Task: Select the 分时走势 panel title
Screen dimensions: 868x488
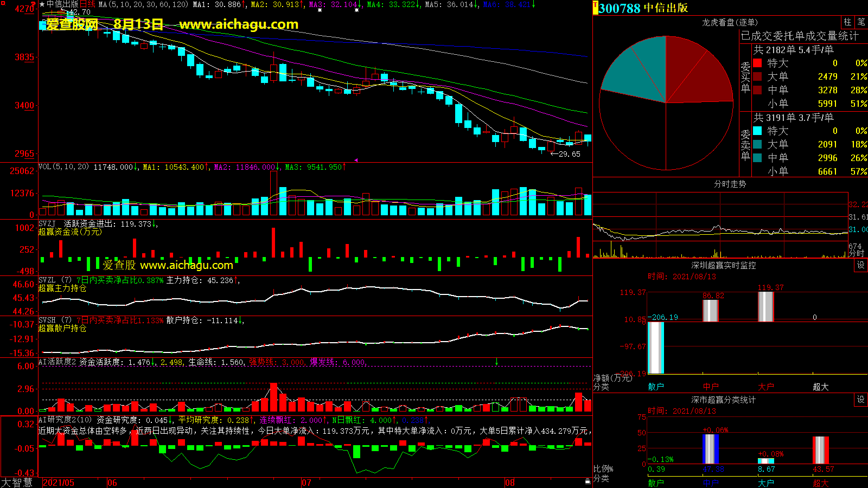Action: [730, 184]
